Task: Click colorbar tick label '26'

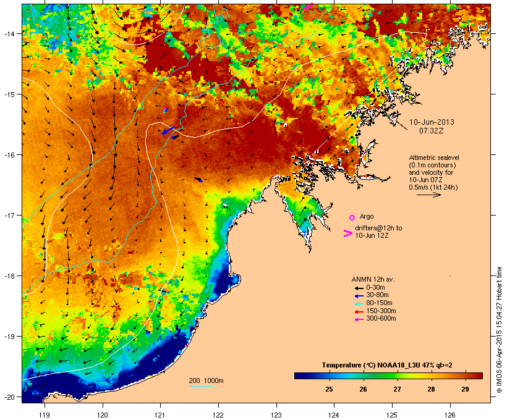Action: (363, 389)
